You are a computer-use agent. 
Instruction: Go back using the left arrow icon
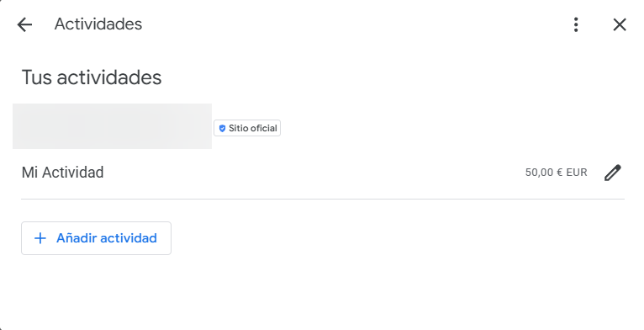tap(24, 24)
